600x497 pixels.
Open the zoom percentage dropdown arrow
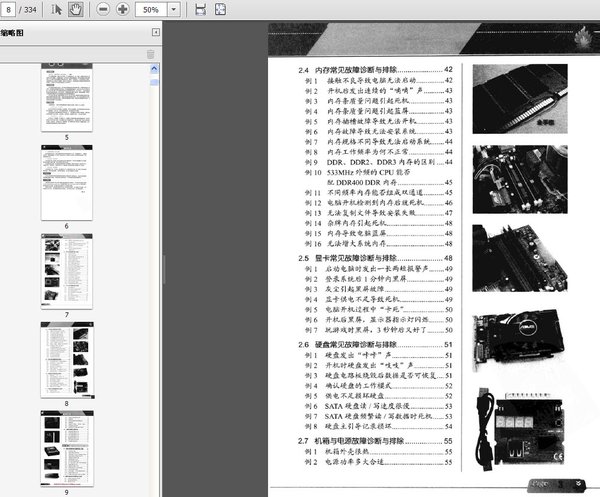coord(174,10)
